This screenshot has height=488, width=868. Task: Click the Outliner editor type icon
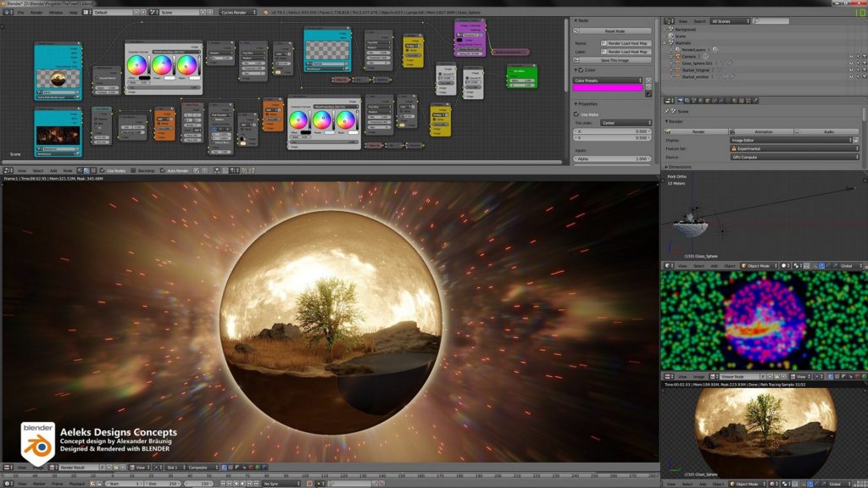(x=669, y=21)
